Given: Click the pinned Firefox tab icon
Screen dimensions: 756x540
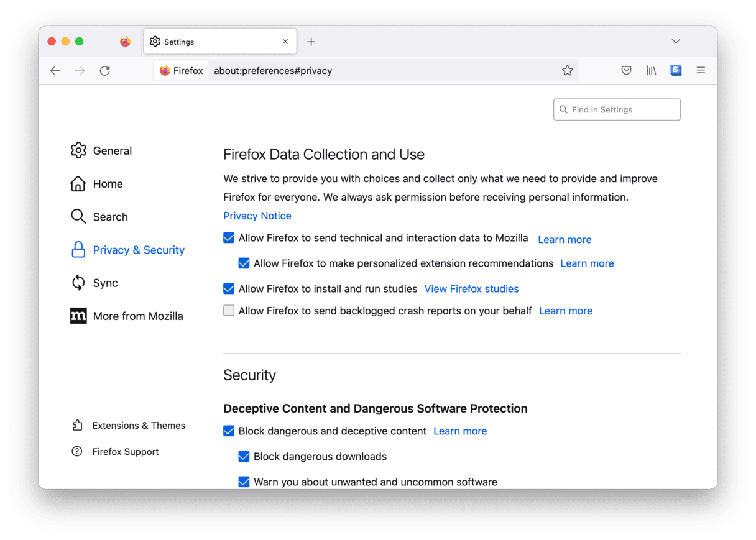Looking at the screenshot, I should click(x=125, y=42).
